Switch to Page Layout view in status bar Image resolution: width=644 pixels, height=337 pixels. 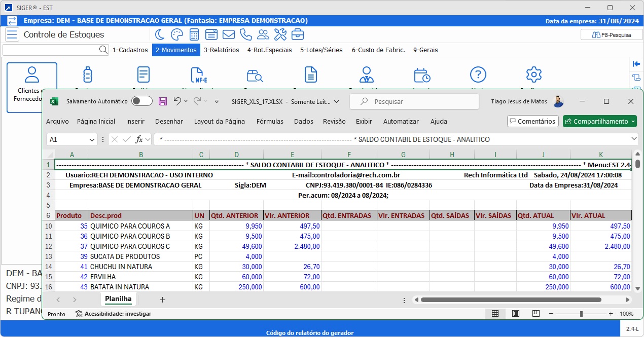[x=516, y=314]
